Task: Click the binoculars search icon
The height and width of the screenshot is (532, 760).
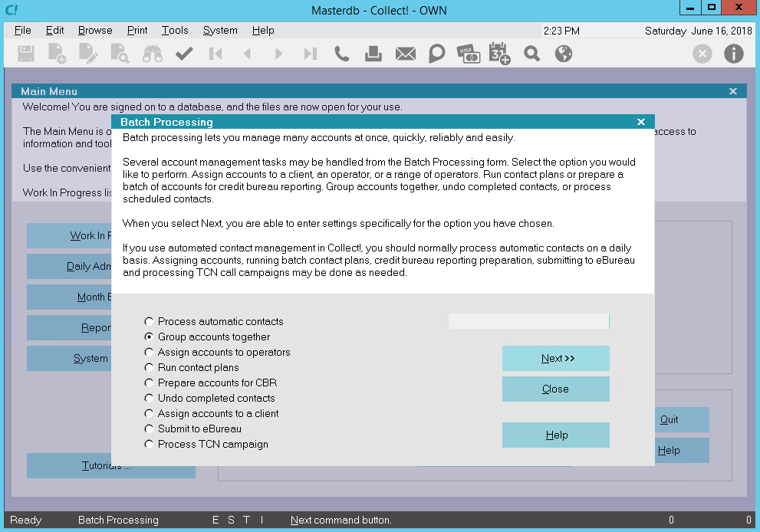Action: coord(152,54)
